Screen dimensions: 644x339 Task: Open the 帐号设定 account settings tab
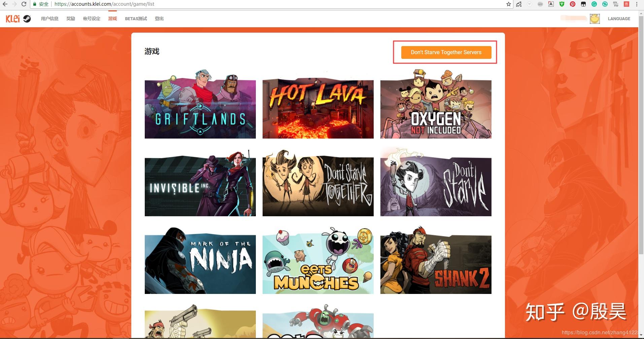(x=92, y=19)
